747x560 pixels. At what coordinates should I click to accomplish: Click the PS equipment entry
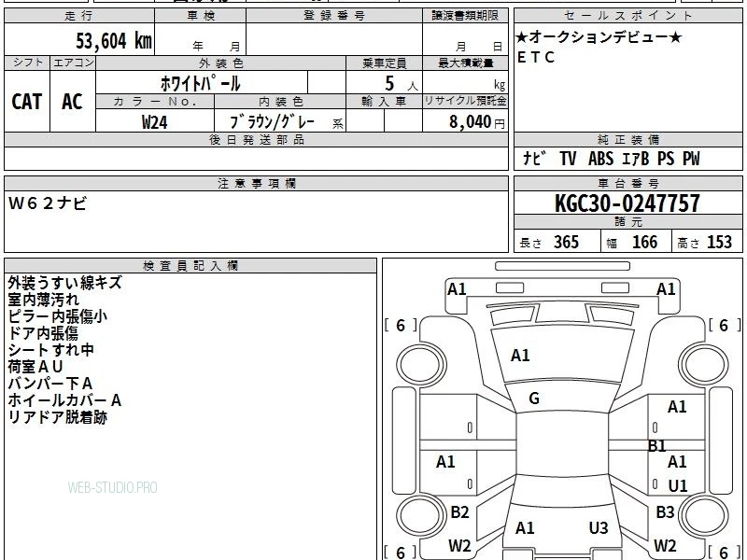click(666, 158)
